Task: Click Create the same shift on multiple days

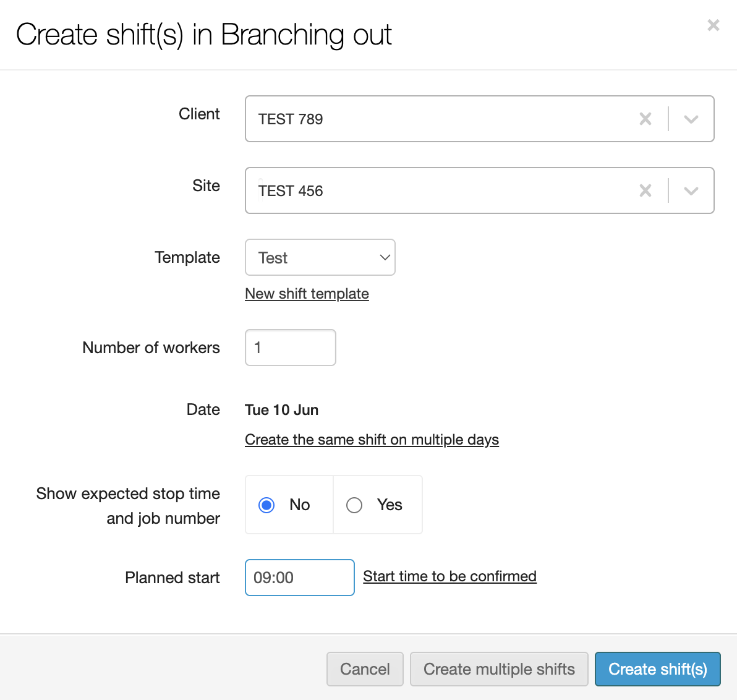Action: point(372,440)
